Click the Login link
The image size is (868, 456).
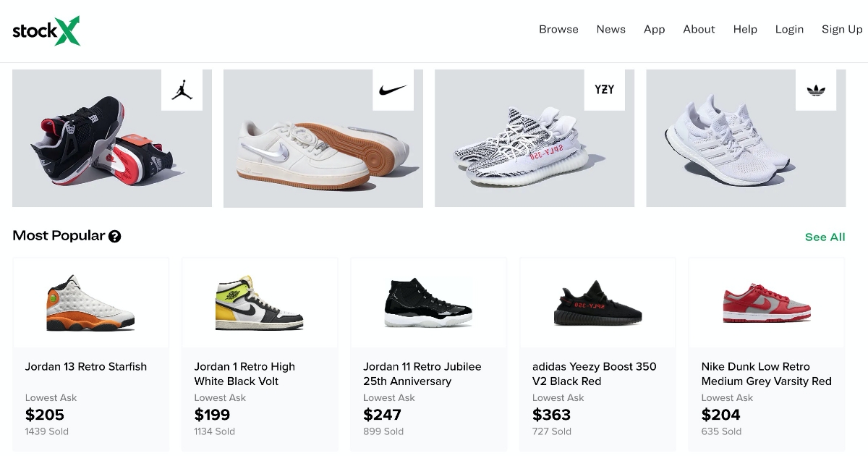[x=789, y=30]
